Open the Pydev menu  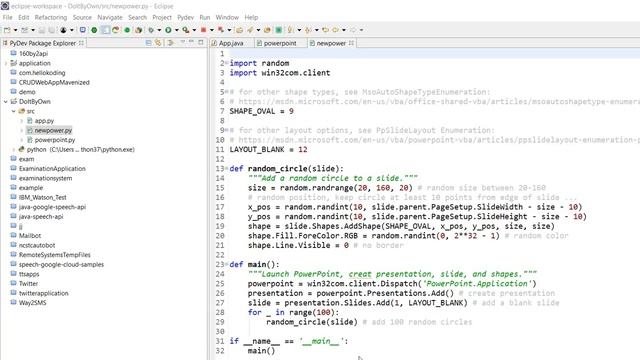[x=185, y=17]
